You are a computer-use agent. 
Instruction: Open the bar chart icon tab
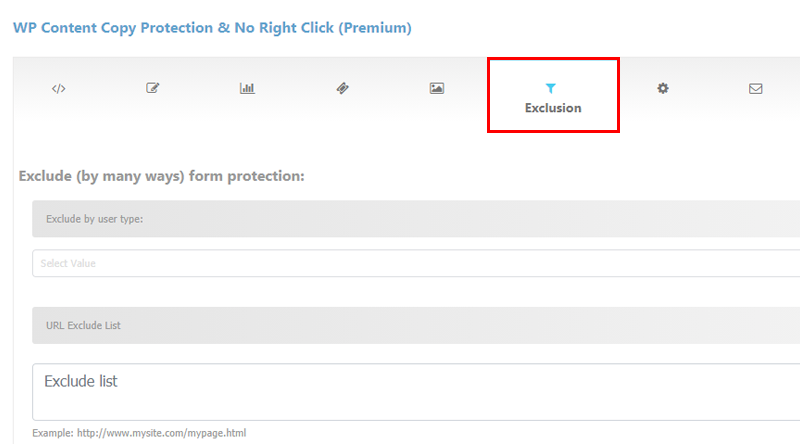coord(247,88)
